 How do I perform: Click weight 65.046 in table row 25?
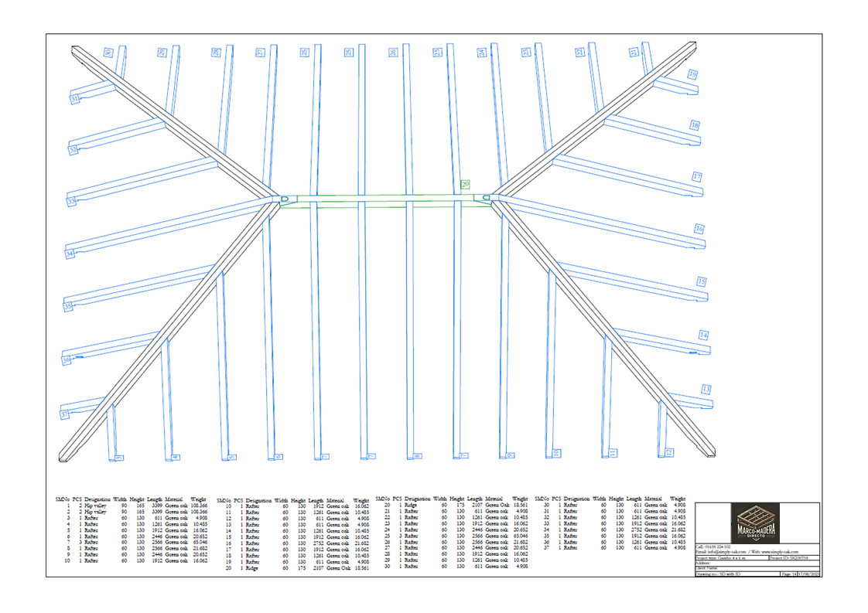tap(520, 536)
